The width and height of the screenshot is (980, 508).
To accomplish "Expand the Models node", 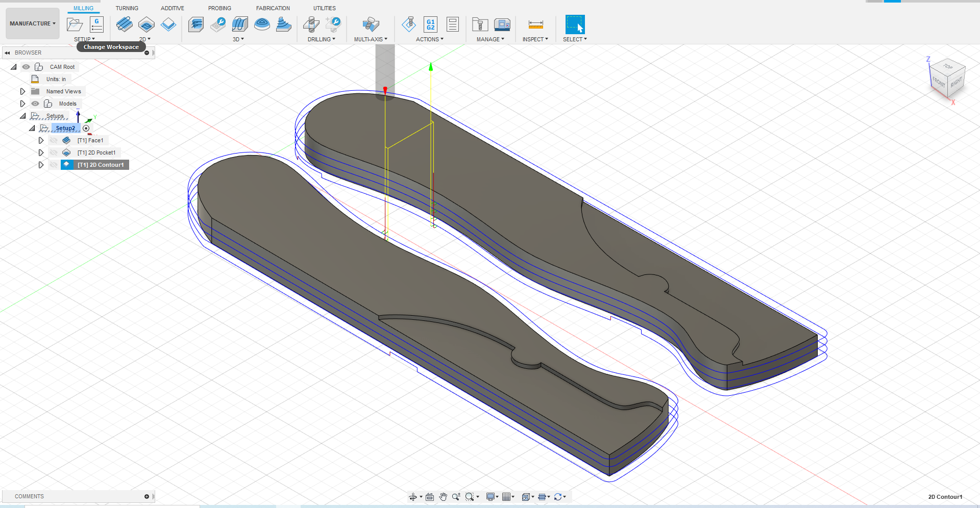I will coord(22,104).
